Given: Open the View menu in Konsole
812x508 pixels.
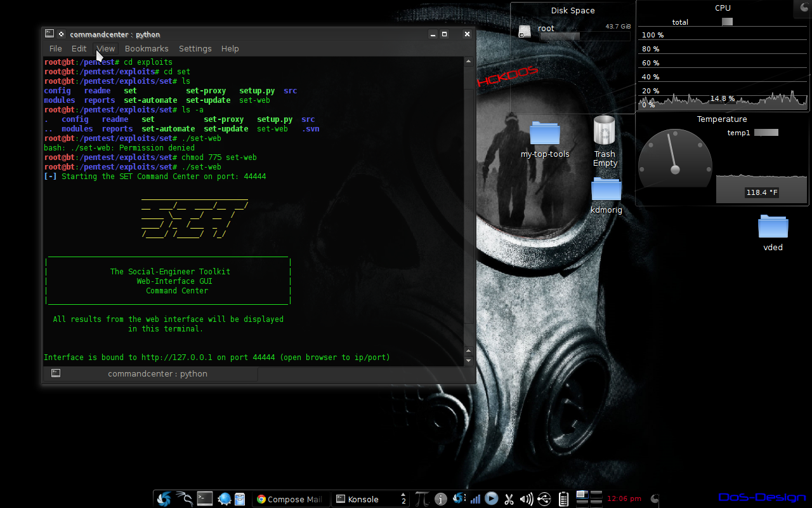Looking at the screenshot, I should click(x=106, y=48).
